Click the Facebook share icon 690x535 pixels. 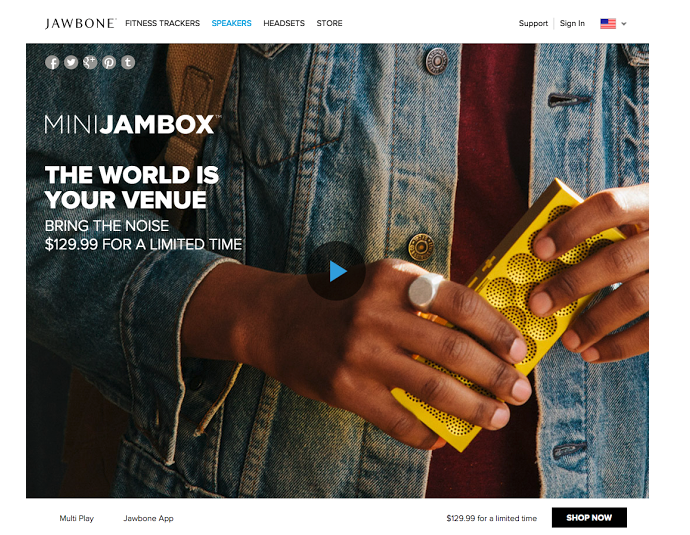52,62
